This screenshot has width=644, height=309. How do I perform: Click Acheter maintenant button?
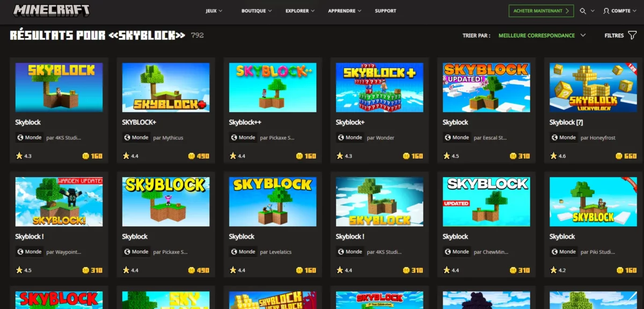click(541, 11)
